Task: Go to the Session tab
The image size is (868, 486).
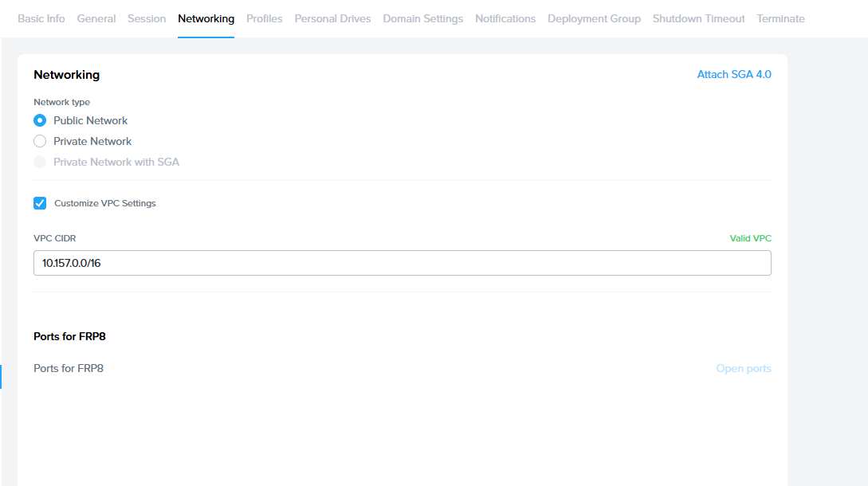Action: pyautogui.click(x=147, y=18)
